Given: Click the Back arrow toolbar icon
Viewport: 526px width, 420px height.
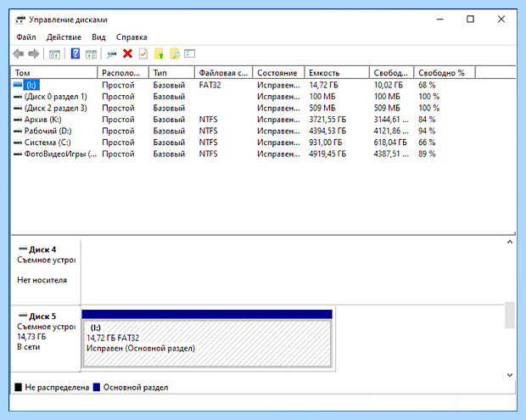Looking at the screenshot, I should click(18, 53).
